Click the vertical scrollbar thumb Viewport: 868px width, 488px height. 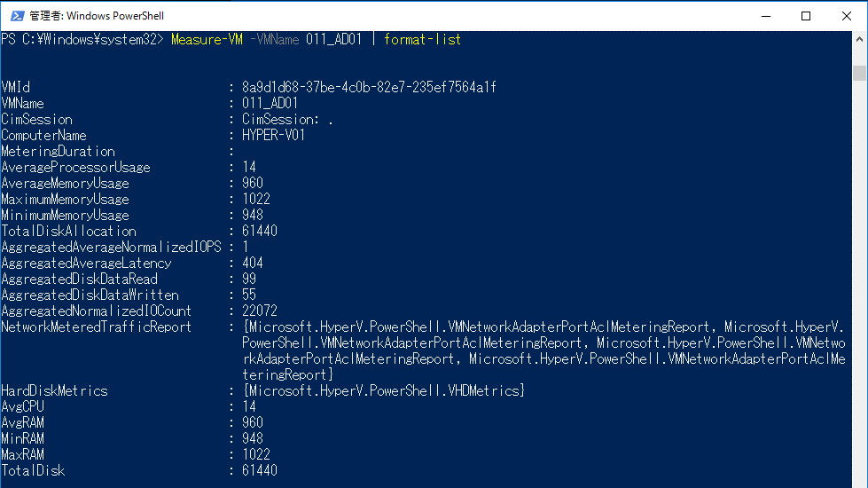[x=859, y=73]
